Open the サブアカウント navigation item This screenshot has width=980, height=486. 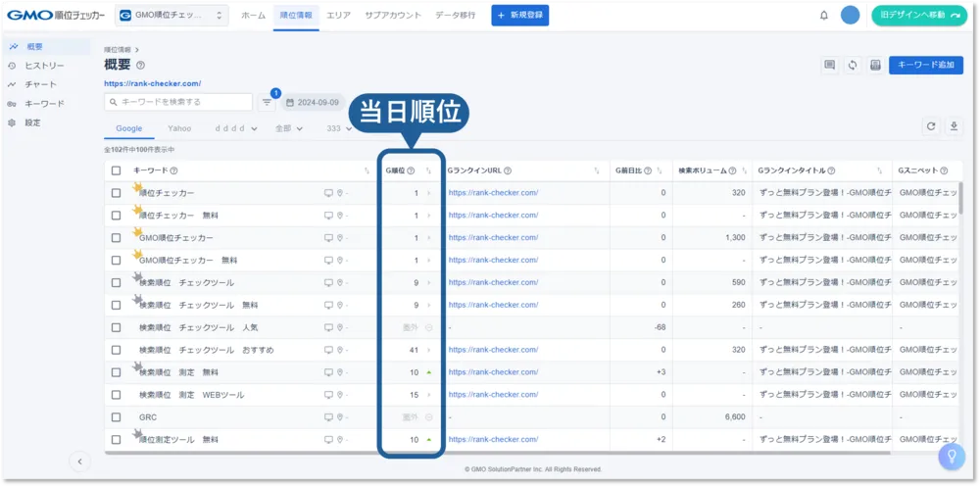pyautogui.click(x=393, y=16)
